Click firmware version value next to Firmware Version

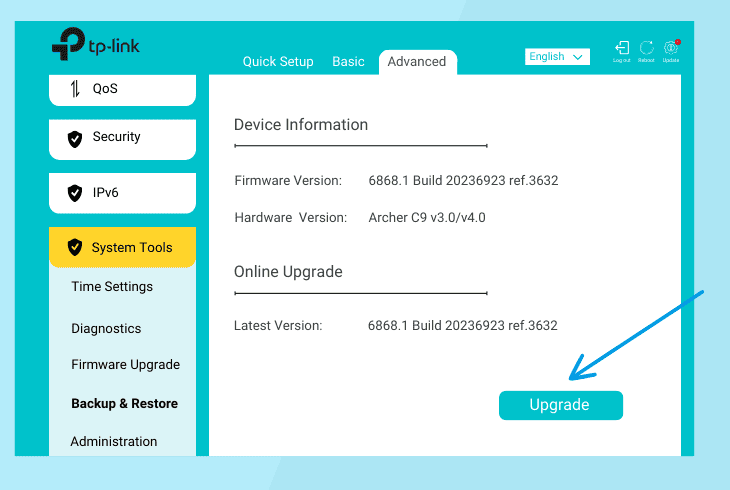tap(463, 180)
